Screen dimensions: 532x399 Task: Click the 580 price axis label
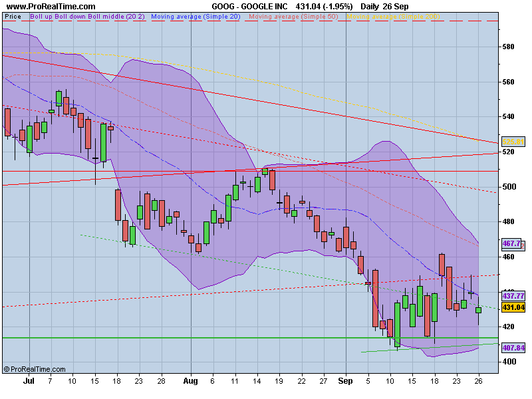pos(508,47)
